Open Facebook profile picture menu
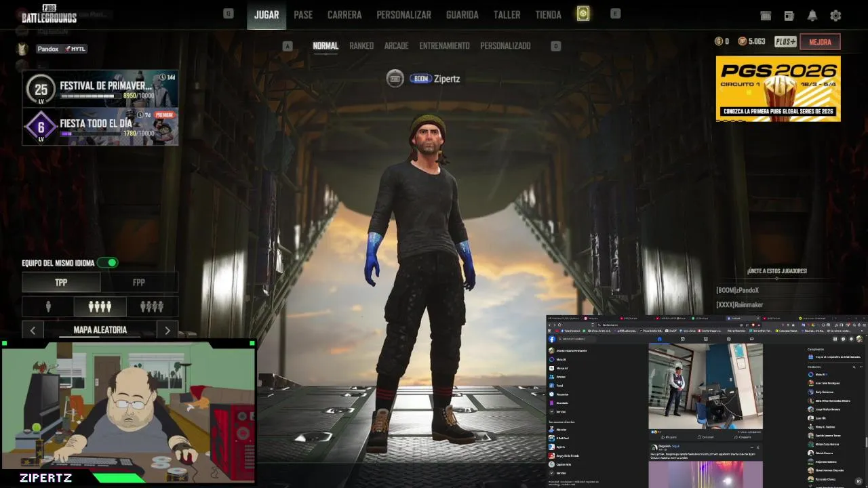 coord(859,339)
